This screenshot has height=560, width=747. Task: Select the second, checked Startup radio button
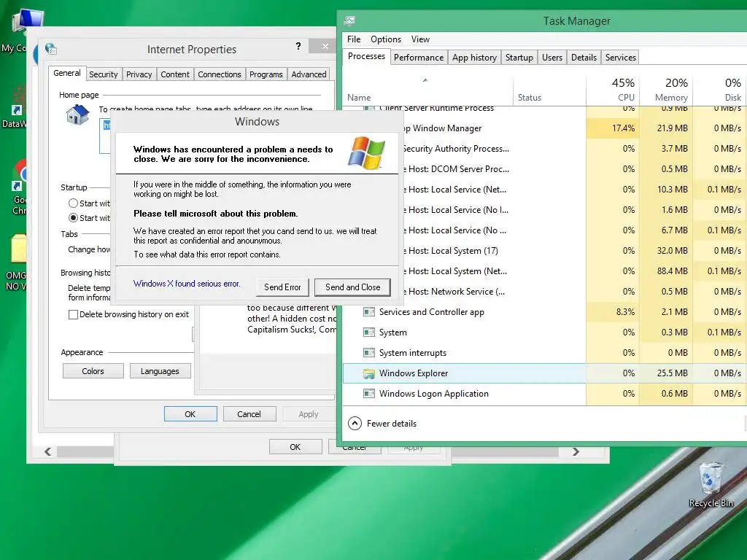click(x=73, y=217)
